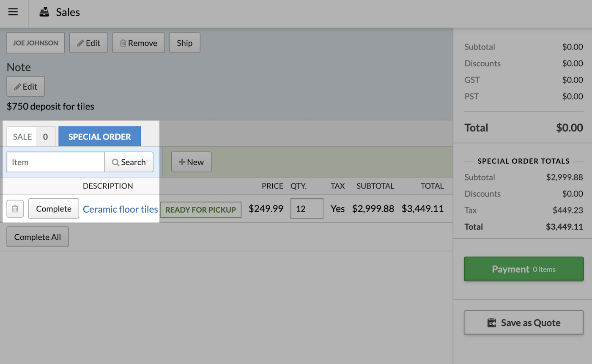Image resolution: width=592 pixels, height=364 pixels.
Task: Complete the Ceramic floor tiles order line
Action: [x=54, y=209]
